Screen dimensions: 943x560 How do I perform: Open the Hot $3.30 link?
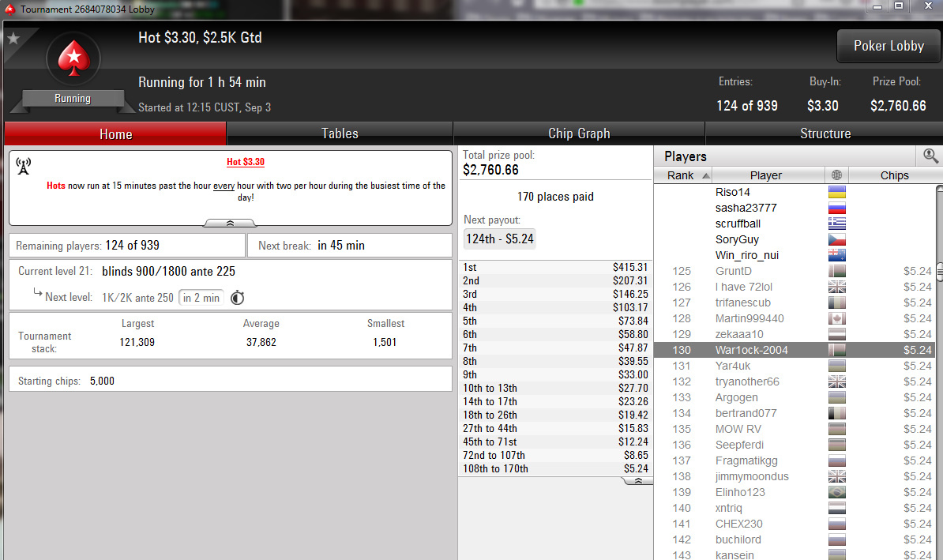pyautogui.click(x=246, y=162)
